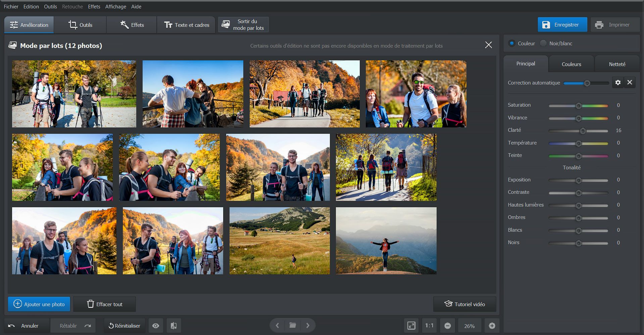Image resolution: width=644 pixels, height=335 pixels.
Task: Open the Fichier menu
Action: [11, 7]
